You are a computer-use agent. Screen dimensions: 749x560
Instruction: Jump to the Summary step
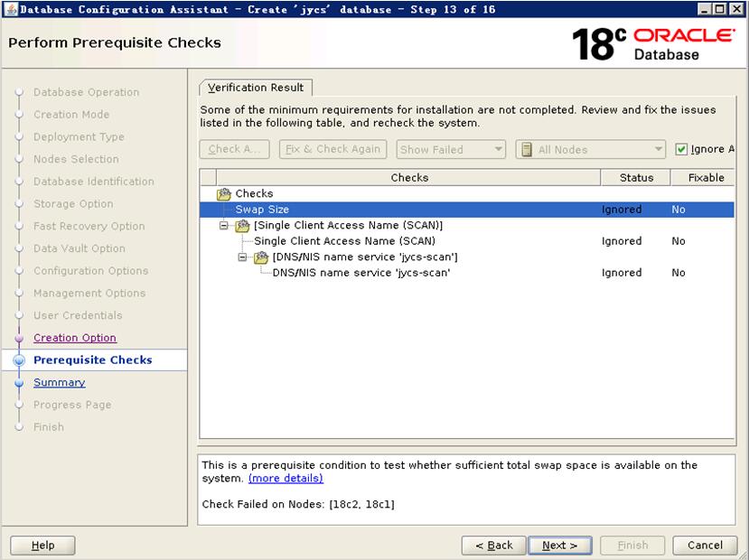[60, 383]
